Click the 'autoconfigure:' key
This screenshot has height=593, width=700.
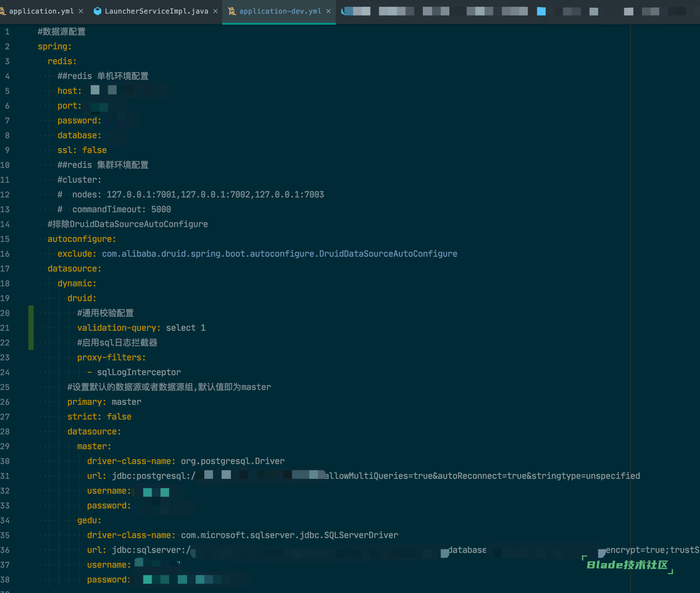[82, 239]
